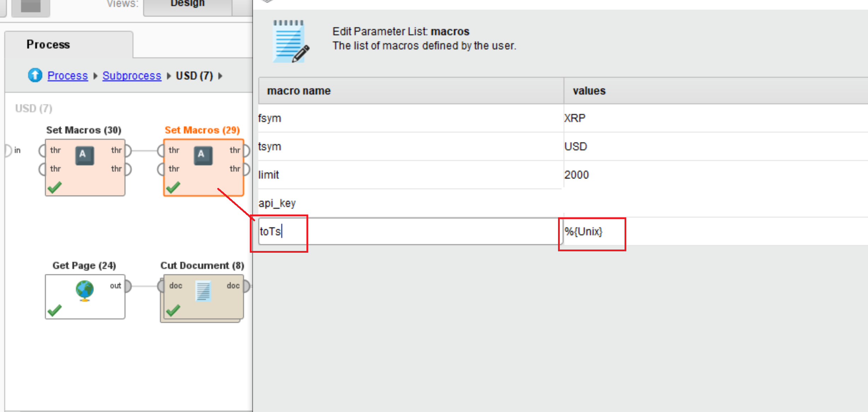Screen dimensions: 868x412
Task: Click the Edit Parameter List notepad icon
Action: click(291, 41)
